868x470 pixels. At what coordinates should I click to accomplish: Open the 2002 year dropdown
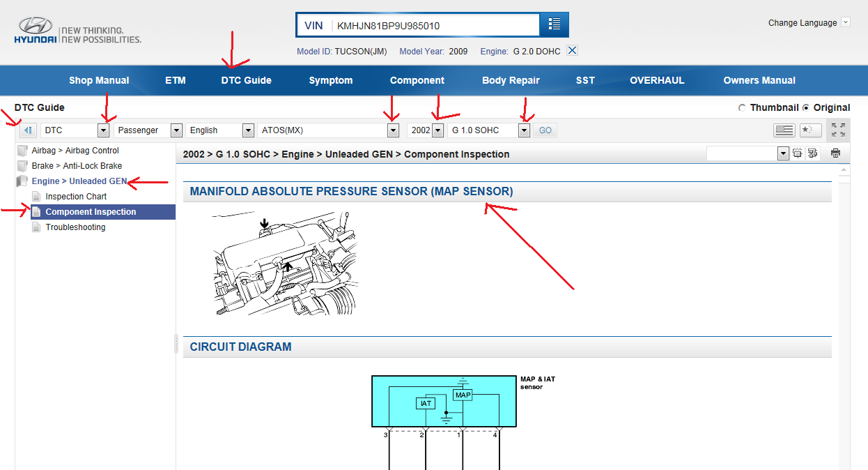coord(437,130)
